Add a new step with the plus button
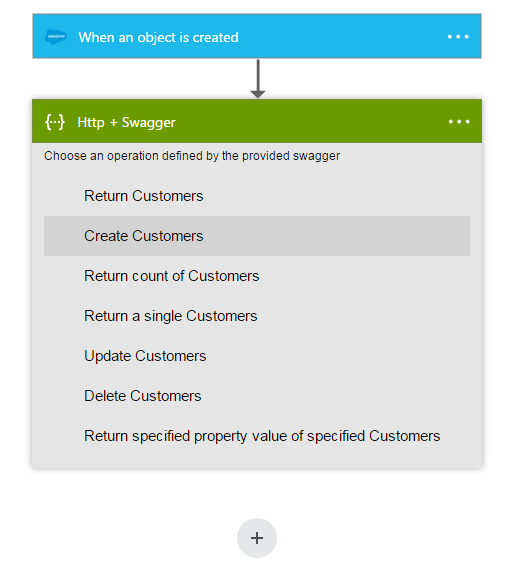This screenshot has height=568, width=510. coord(257,538)
